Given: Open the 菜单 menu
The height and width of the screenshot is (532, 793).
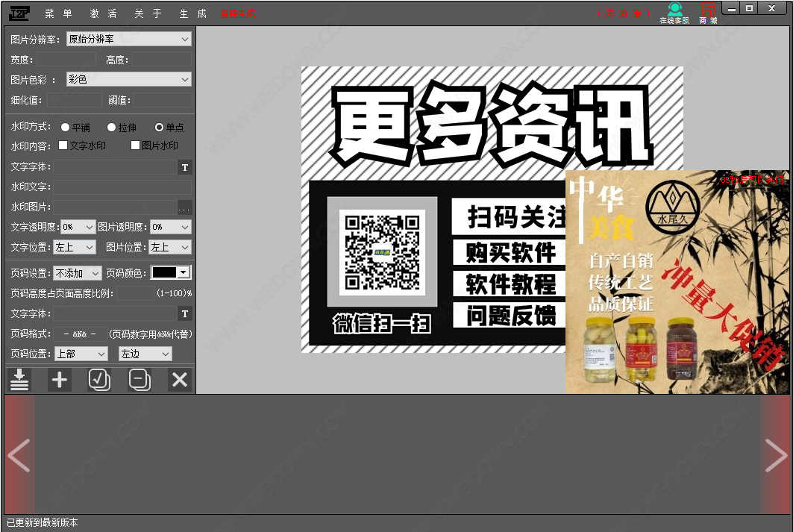Looking at the screenshot, I should (x=59, y=13).
